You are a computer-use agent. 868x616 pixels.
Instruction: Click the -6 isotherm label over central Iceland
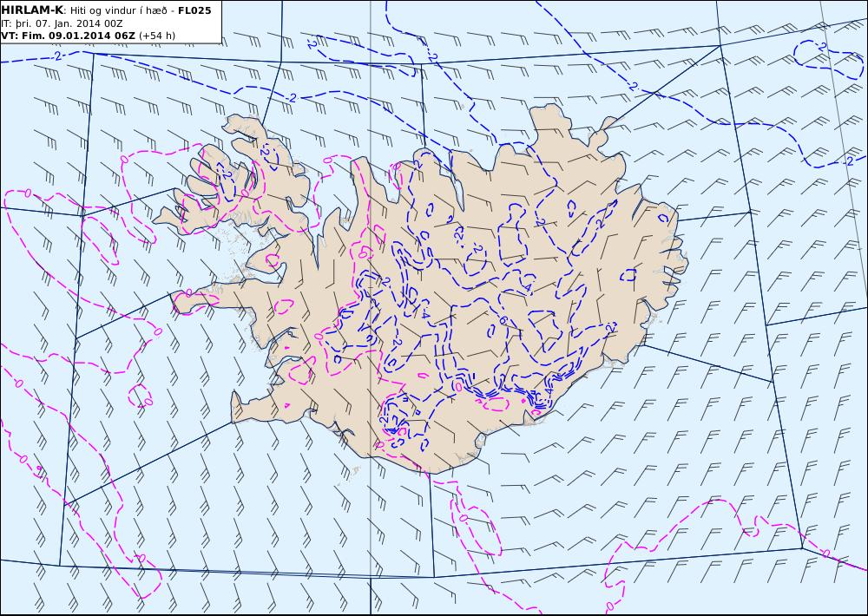[503, 320]
